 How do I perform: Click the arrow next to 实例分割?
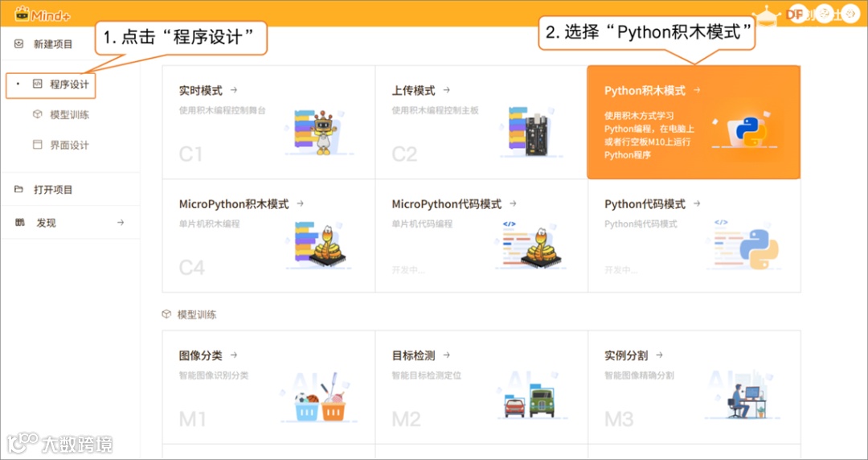[x=659, y=355]
